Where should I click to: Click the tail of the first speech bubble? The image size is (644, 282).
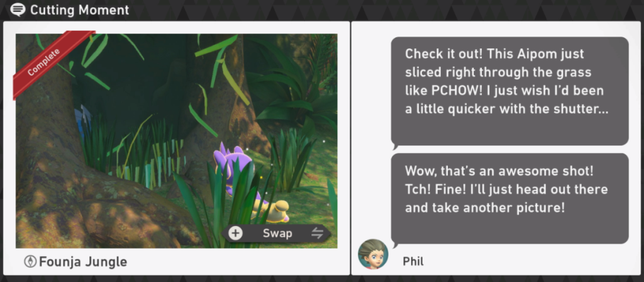point(395,146)
